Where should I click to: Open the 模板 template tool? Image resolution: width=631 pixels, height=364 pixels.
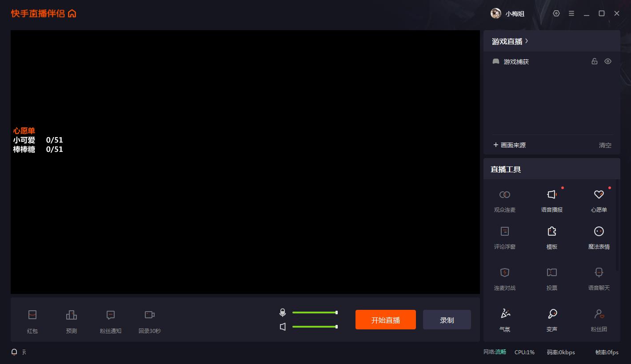(x=552, y=237)
